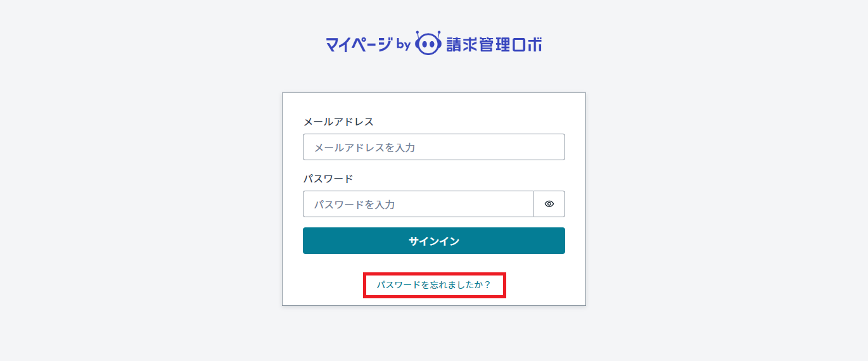Toggle password visibility with the eye icon
Screen dimensions: 868x361
tap(549, 204)
